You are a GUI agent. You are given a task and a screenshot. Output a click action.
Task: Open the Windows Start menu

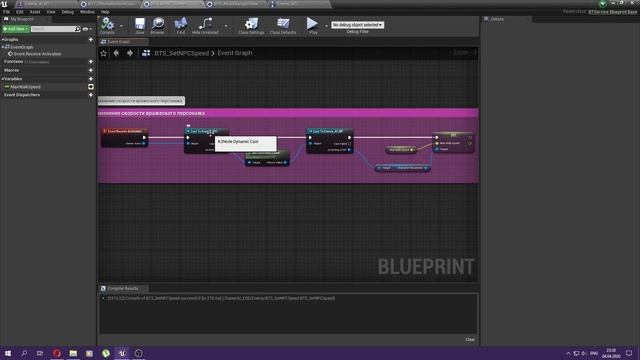(x=8, y=353)
